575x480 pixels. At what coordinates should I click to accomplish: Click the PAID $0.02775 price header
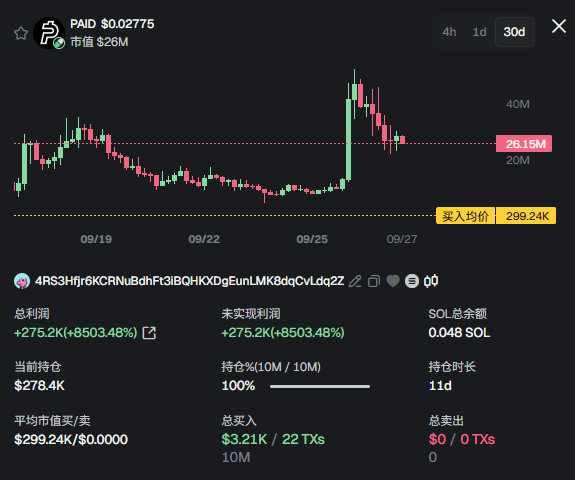112,24
